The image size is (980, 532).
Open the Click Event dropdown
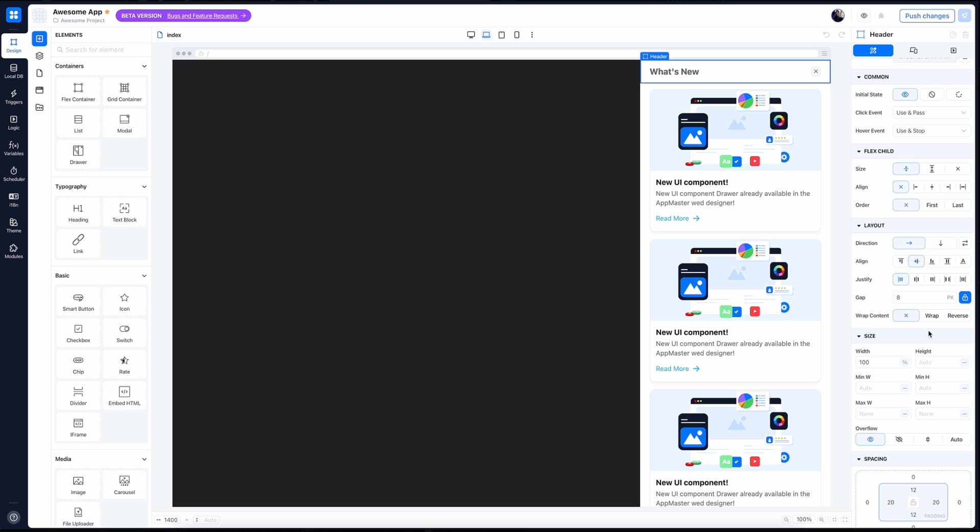click(x=931, y=113)
